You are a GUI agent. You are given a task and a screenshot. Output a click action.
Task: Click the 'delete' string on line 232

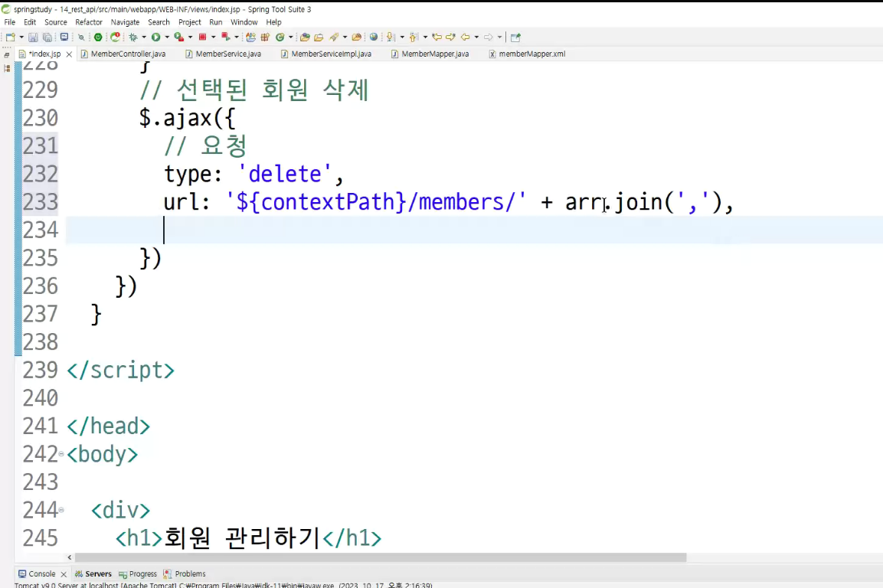(x=284, y=174)
